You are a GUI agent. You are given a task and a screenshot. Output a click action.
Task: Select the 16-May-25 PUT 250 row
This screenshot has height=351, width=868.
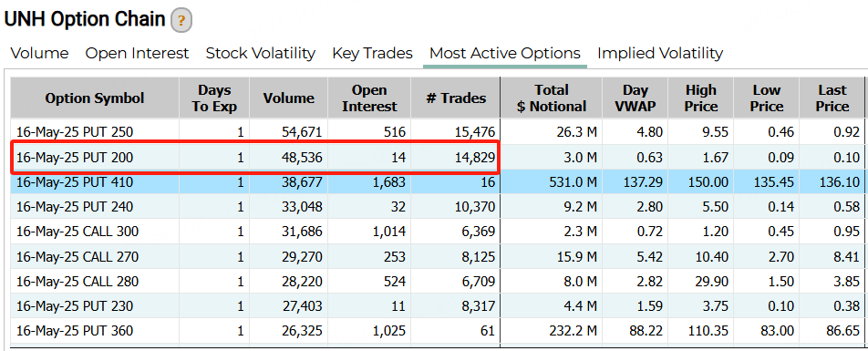[x=438, y=132]
